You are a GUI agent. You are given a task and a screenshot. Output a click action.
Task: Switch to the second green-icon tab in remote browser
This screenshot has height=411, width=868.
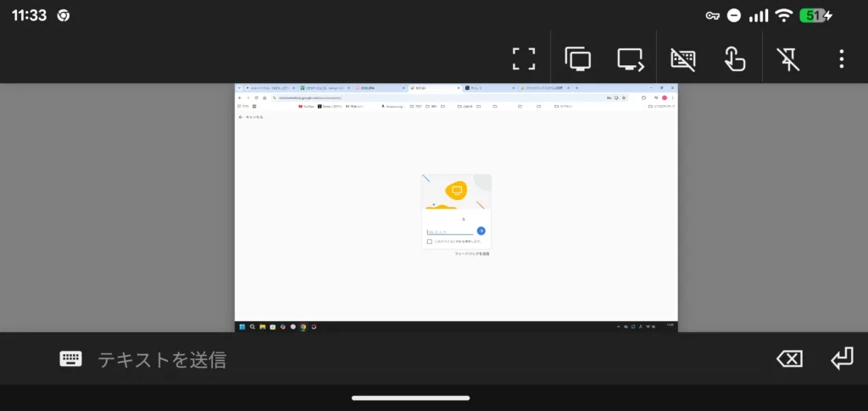[325, 88]
